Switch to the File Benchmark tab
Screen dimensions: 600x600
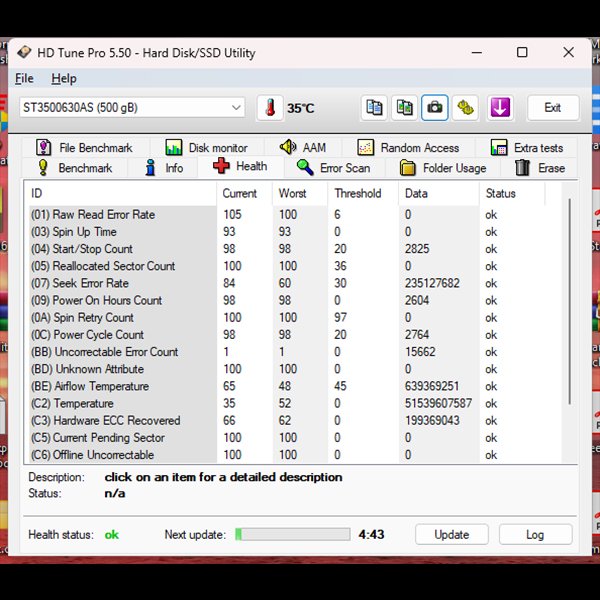[84, 148]
